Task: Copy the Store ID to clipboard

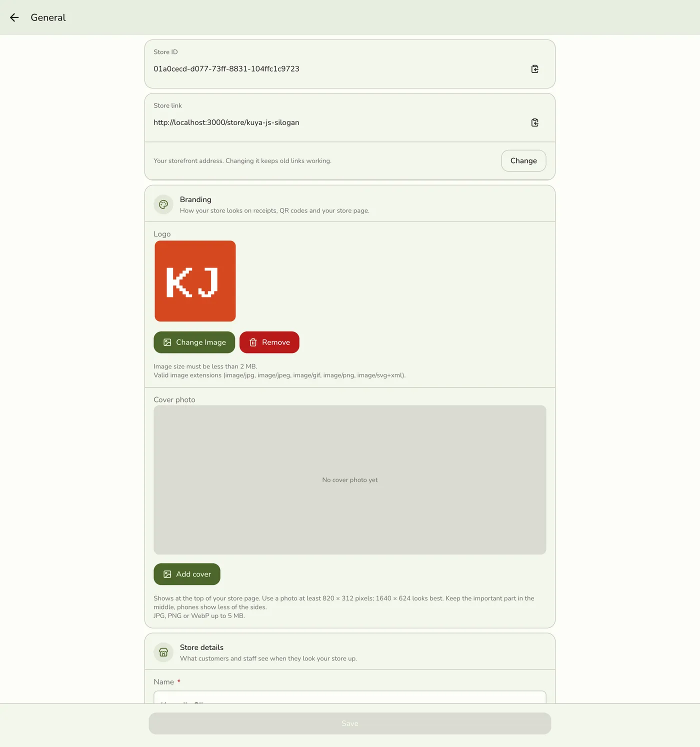Action: (534, 69)
